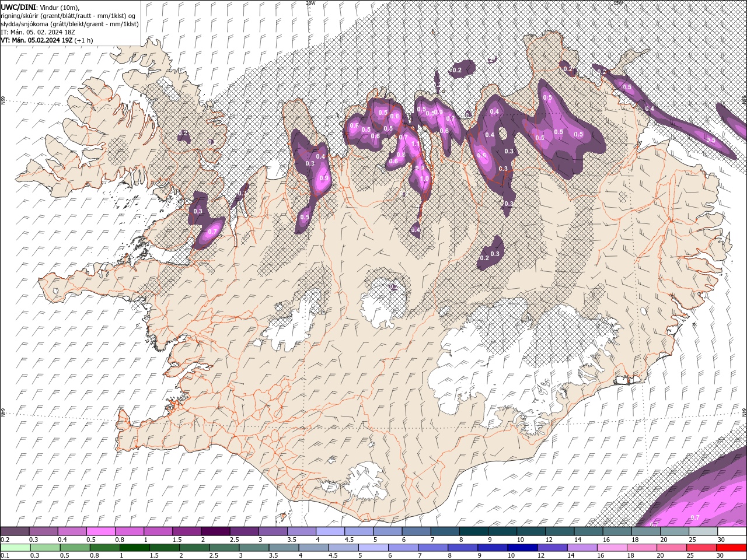Pick the 2 green swatch in lower legend row

pos(194,548)
